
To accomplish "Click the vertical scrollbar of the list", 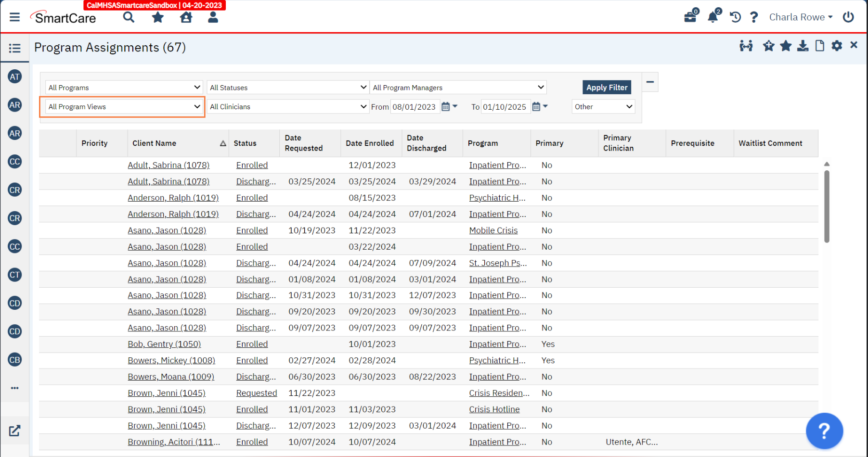I will (x=827, y=207).
